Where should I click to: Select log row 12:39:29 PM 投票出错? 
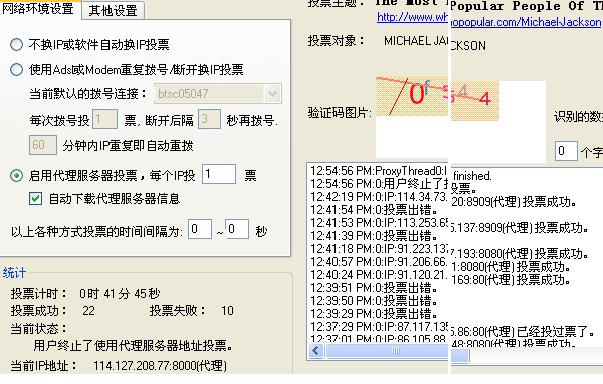coord(374,314)
